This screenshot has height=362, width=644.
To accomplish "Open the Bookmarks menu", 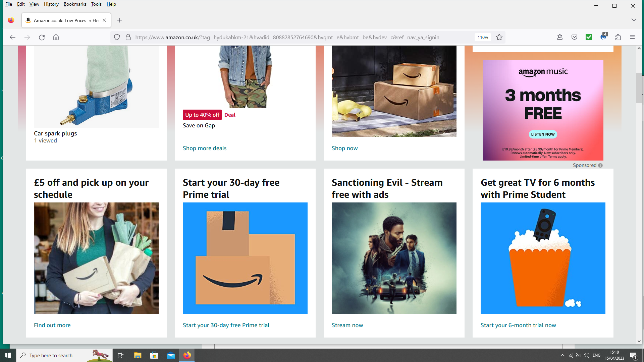I will (x=75, y=4).
